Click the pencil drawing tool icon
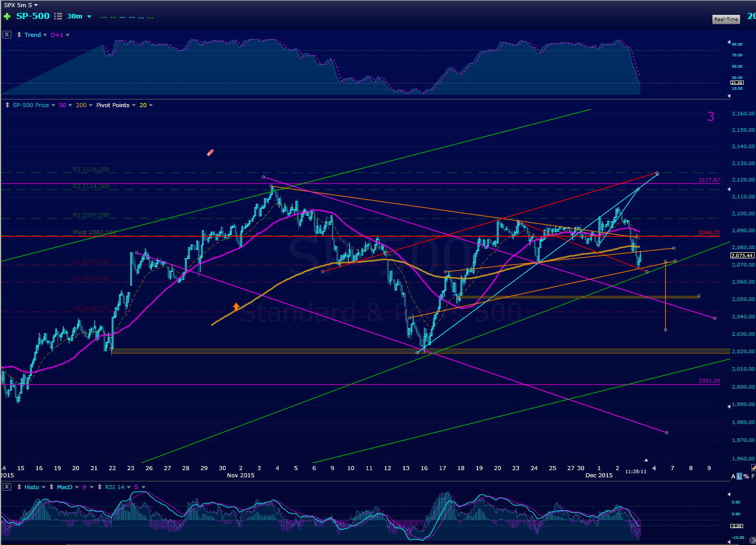The width and height of the screenshot is (756, 545). tap(753, 468)
